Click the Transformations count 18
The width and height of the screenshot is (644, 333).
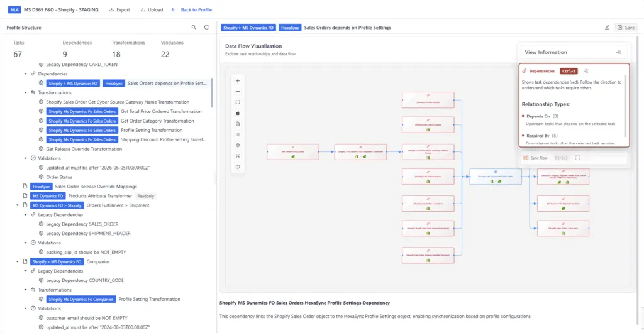pyautogui.click(x=116, y=54)
